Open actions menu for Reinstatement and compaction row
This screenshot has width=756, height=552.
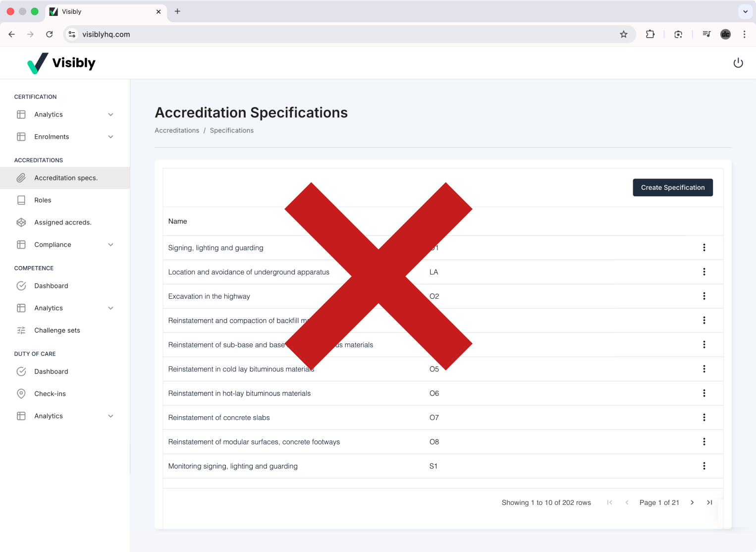(x=704, y=321)
